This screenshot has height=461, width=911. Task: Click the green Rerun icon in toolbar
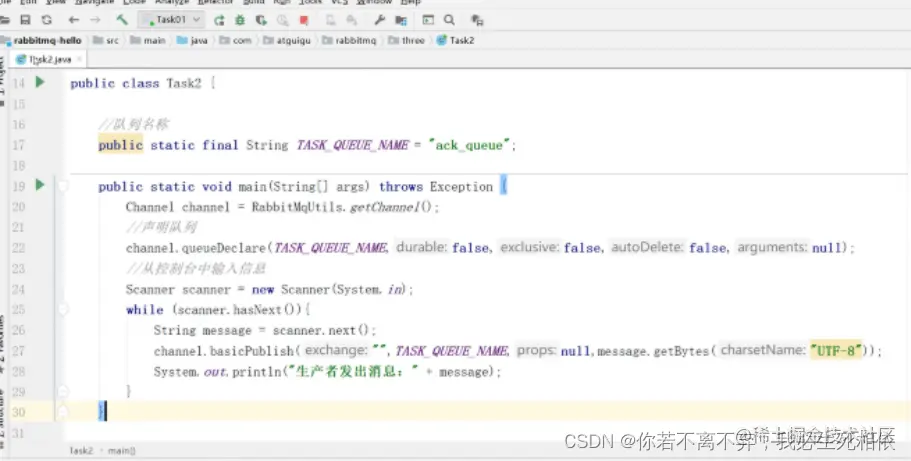(219, 20)
